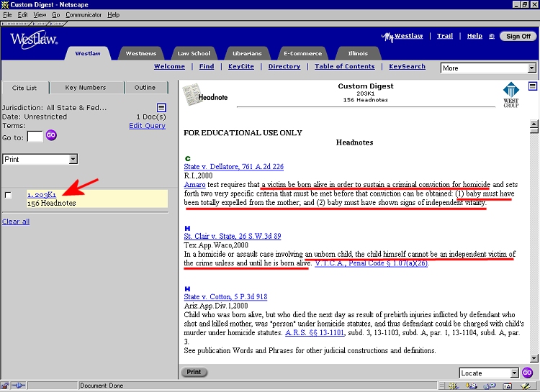The height and width of the screenshot is (392, 540).
Task: Open the A.R.S. §§ 13-1101 link
Action: [x=315, y=333]
